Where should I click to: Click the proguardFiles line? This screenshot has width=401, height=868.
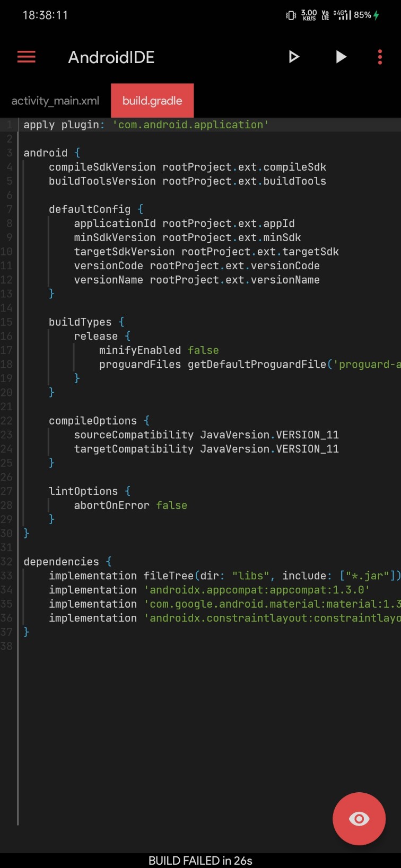[x=250, y=365]
